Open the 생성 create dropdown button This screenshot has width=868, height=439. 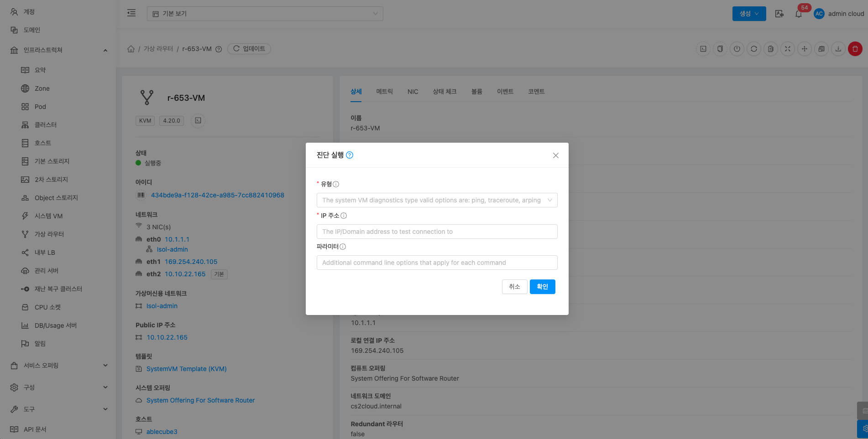coord(749,14)
